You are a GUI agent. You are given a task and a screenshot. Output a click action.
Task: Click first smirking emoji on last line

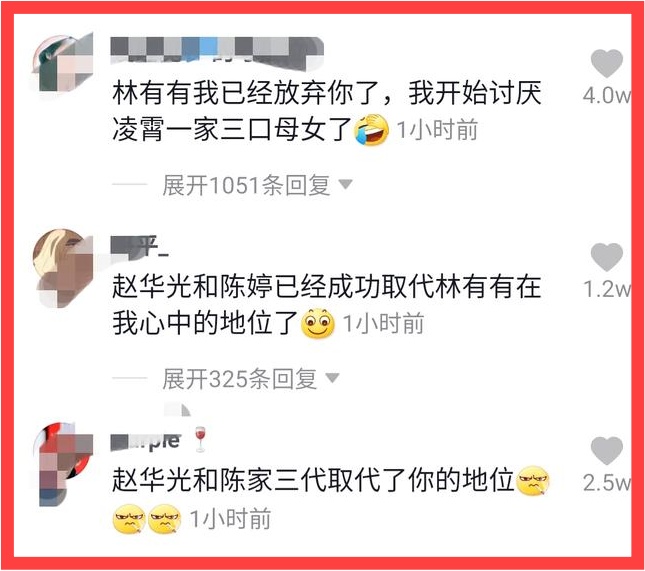pyautogui.click(x=129, y=519)
